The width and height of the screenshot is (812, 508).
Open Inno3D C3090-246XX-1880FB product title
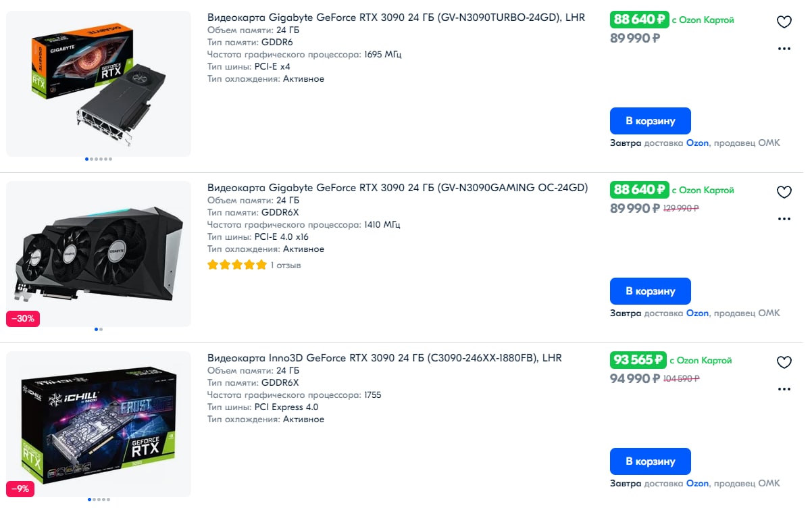tap(384, 358)
